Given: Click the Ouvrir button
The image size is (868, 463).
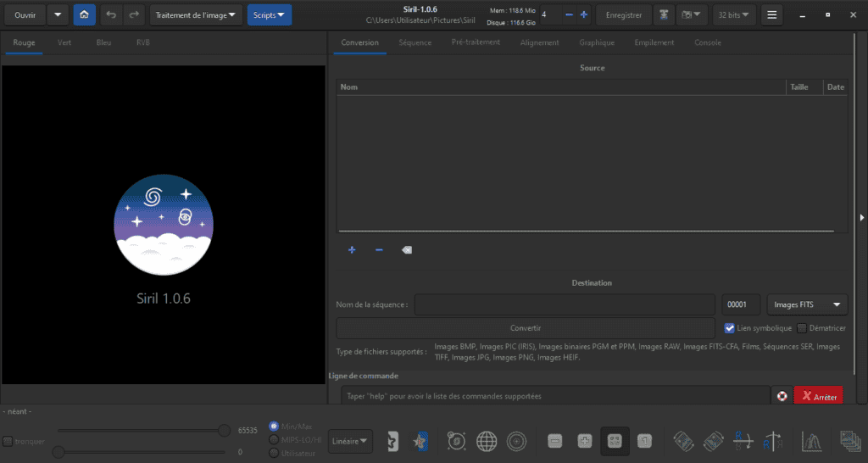Looking at the screenshot, I should coord(25,15).
